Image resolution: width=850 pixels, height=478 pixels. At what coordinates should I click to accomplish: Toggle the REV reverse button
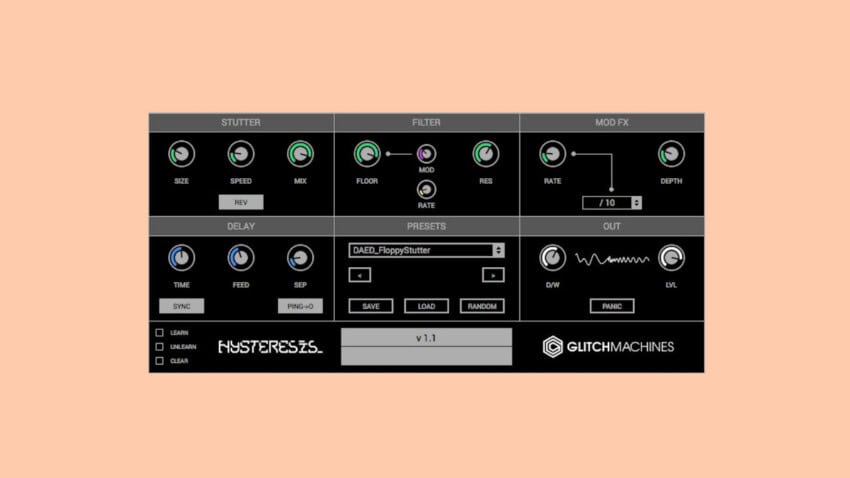[241, 202]
